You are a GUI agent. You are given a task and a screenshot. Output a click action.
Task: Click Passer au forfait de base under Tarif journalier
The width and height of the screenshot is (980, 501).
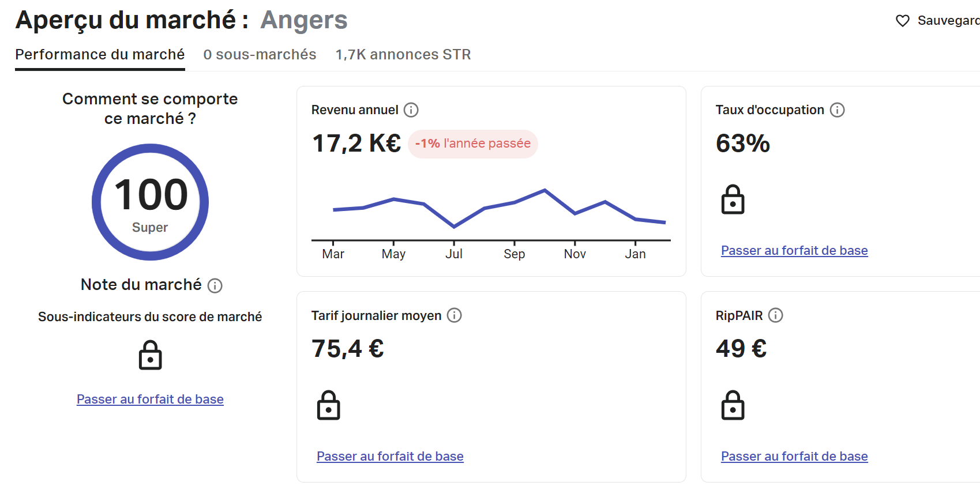tap(390, 456)
